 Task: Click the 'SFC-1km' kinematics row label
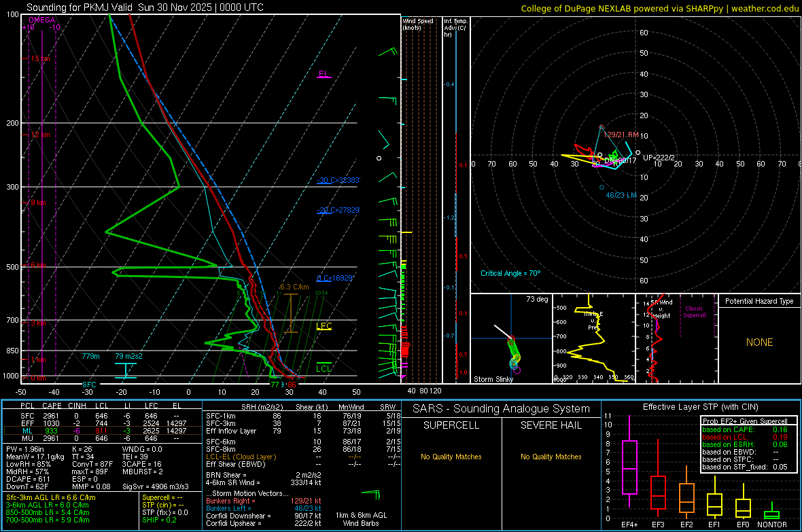click(221, 416)
